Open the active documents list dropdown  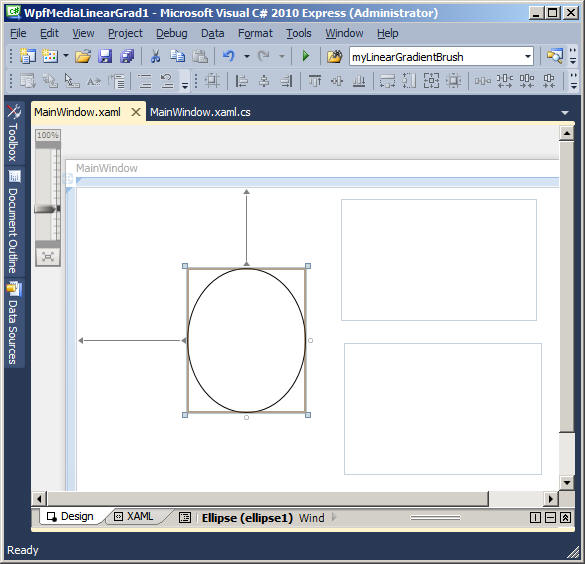point(565,113)
